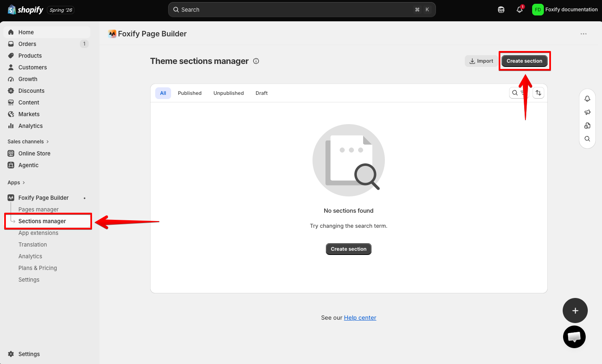Click the Import button
This screenshot has width=602, height=364.
481,61
